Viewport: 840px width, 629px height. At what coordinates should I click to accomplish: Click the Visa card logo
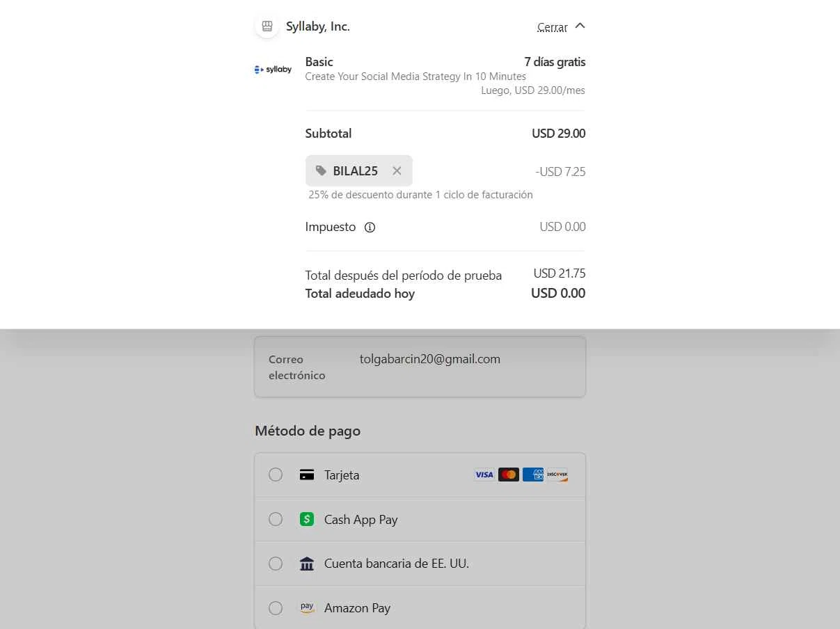coord(484,475)
